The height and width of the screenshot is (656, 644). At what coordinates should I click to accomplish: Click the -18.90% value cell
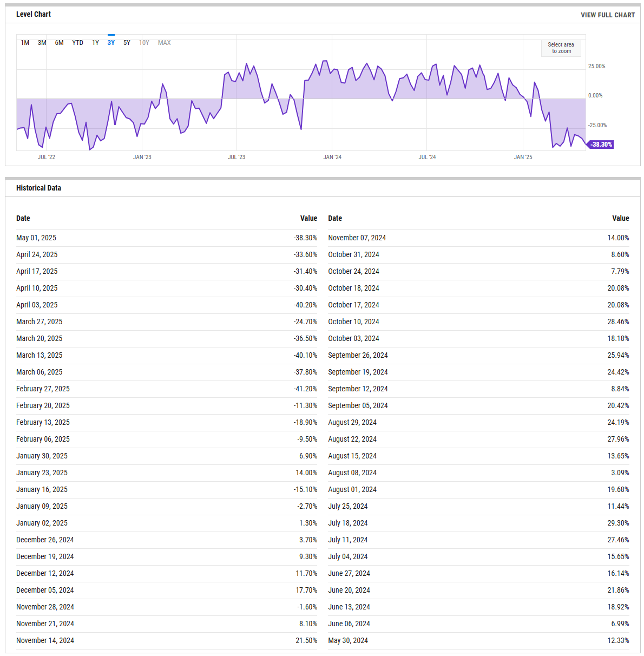306,423
